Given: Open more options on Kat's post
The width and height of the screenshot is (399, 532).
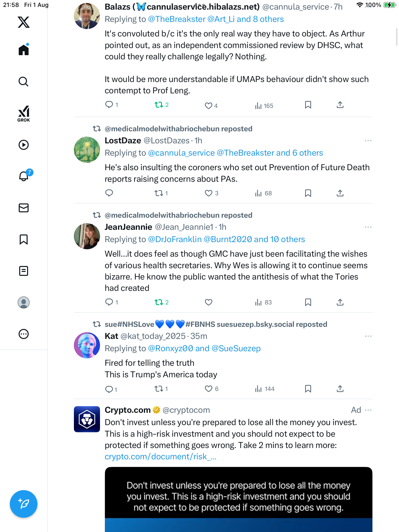Looking at the screenshot, I should [368, 336].
